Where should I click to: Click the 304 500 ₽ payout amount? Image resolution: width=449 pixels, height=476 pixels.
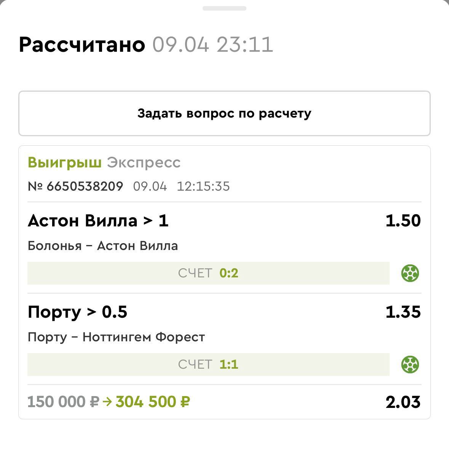[153, 402]
